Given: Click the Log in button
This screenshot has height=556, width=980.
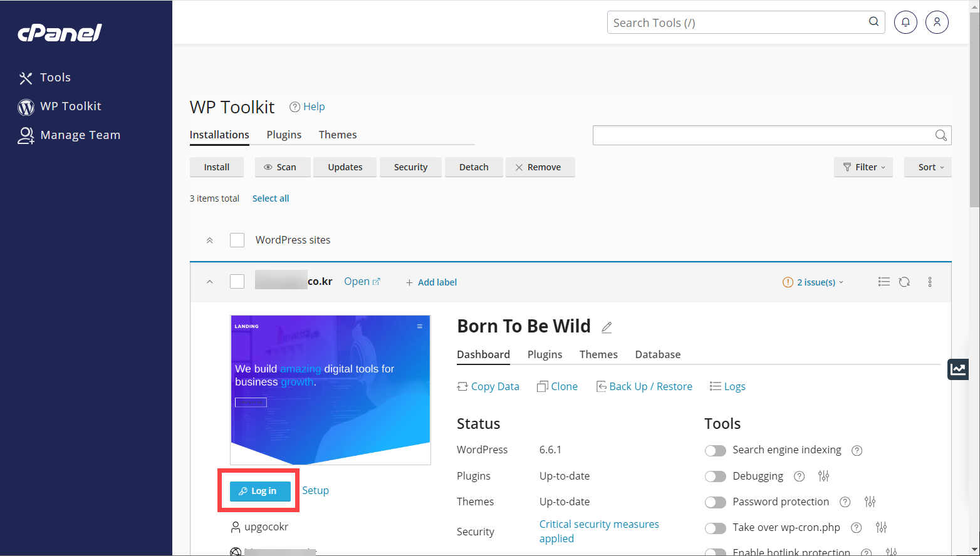Looking at the screenshot, I should click(x=260, y=492).
